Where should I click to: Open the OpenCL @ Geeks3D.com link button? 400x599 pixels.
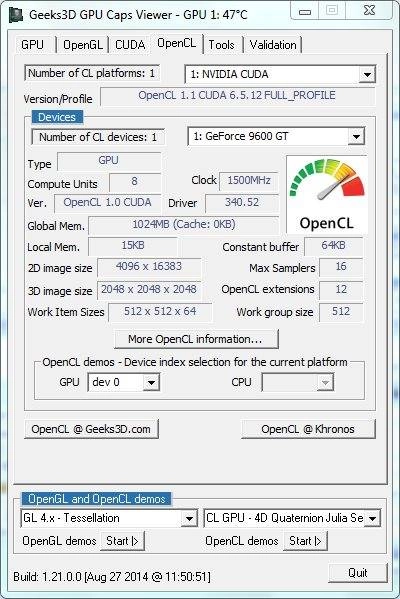coord(91,429)
